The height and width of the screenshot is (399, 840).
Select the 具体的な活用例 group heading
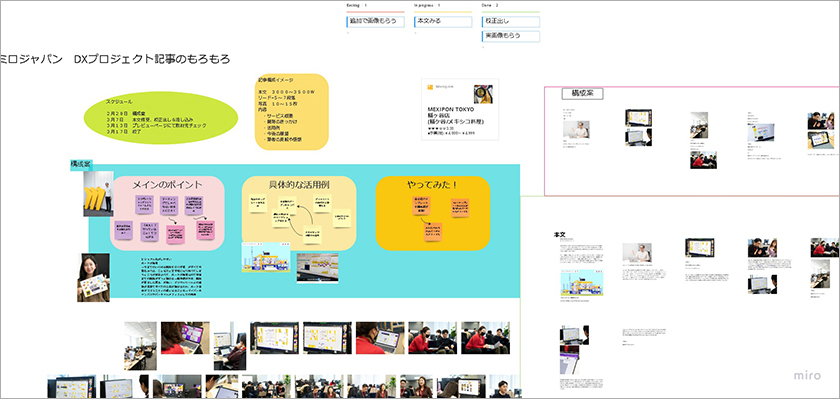coord(299,185)
